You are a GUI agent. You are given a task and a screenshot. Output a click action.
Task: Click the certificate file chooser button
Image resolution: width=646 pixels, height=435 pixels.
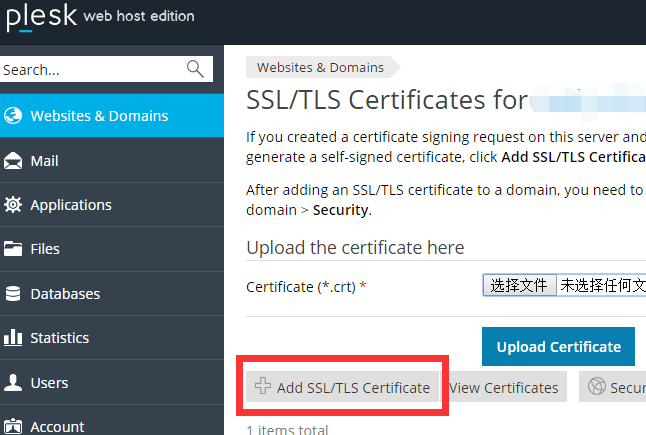[x=518, y=286]
